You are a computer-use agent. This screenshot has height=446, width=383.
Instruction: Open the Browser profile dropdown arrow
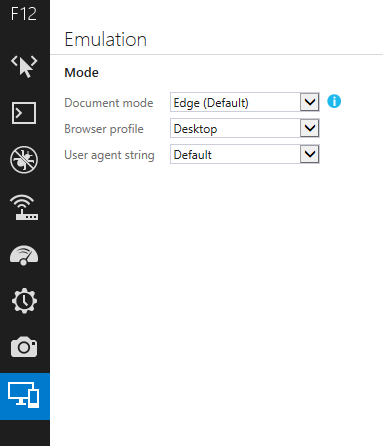pos(310,128)
